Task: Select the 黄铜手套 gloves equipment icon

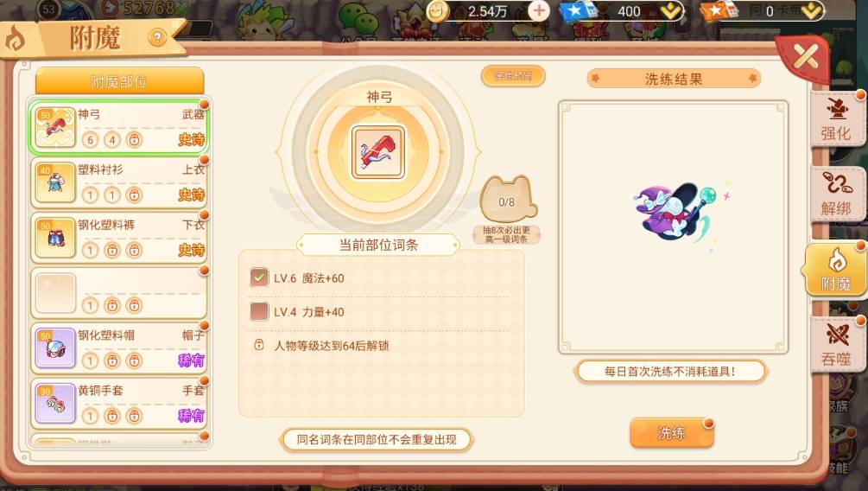Action: (x=54, y=404)
